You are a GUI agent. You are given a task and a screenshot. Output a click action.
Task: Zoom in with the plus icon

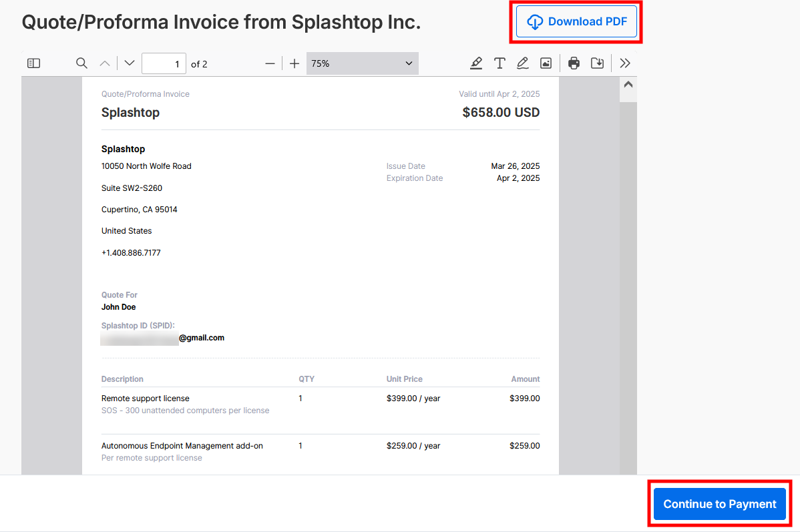pyautogui.click(x=294, y=63)
